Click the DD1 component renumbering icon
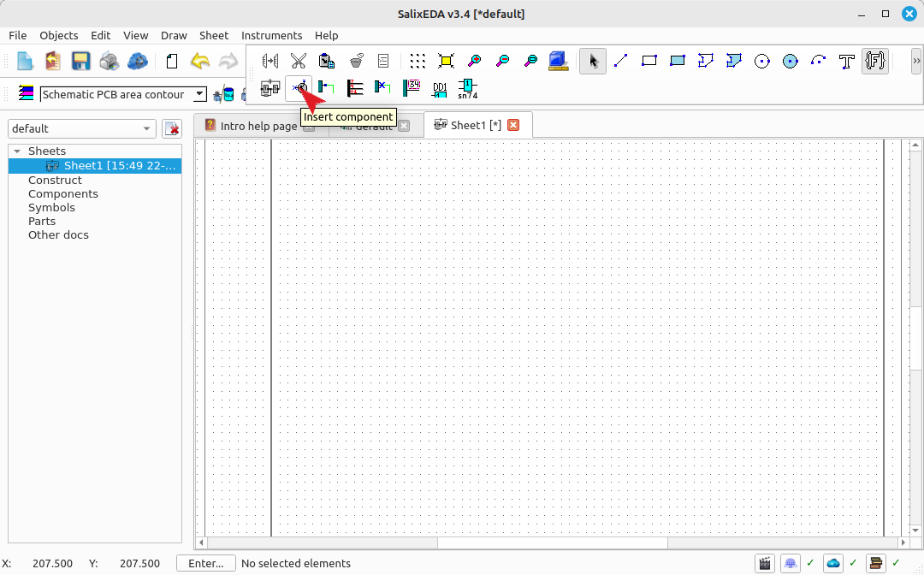Image resolution: width=924 pixels, height=575 pixels. point(440,88)
